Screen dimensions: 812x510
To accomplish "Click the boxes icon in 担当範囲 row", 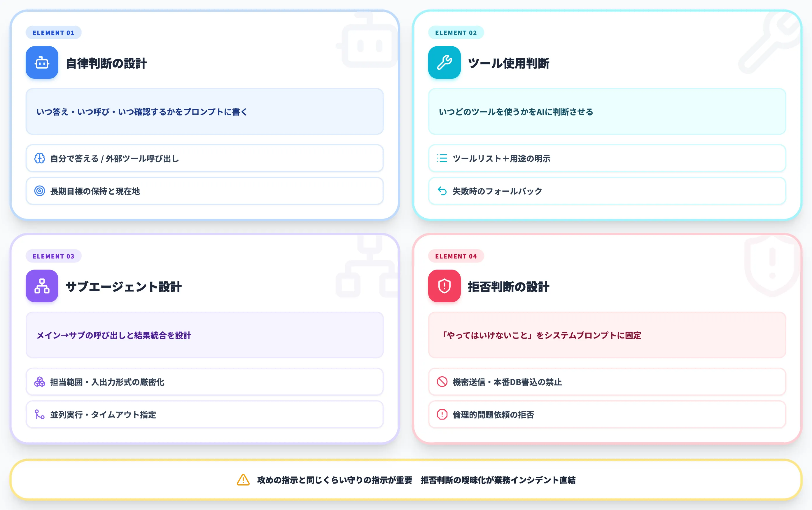I will pyautogui.click(x=39, y=382).
